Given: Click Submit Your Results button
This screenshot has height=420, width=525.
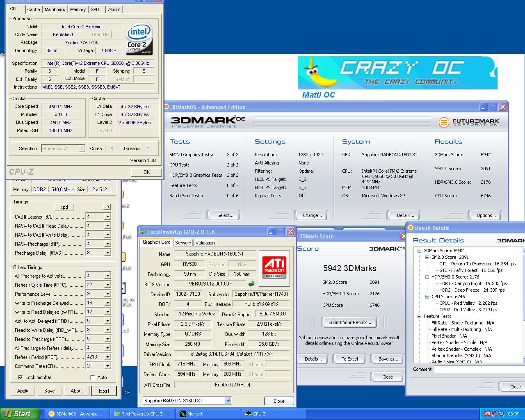Looking at the screenshot, I should pyautogui.click(x=349, y=322).
